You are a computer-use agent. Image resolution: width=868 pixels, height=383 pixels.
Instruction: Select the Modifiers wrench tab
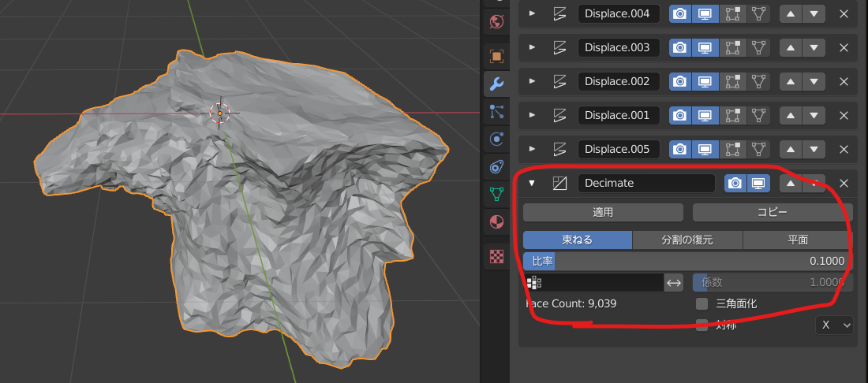click(496, 84)
